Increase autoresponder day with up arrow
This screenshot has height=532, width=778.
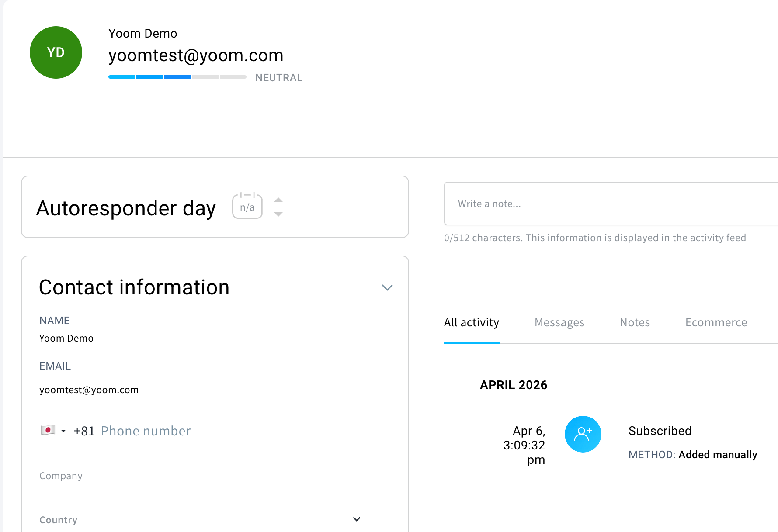tap(278, 200)
